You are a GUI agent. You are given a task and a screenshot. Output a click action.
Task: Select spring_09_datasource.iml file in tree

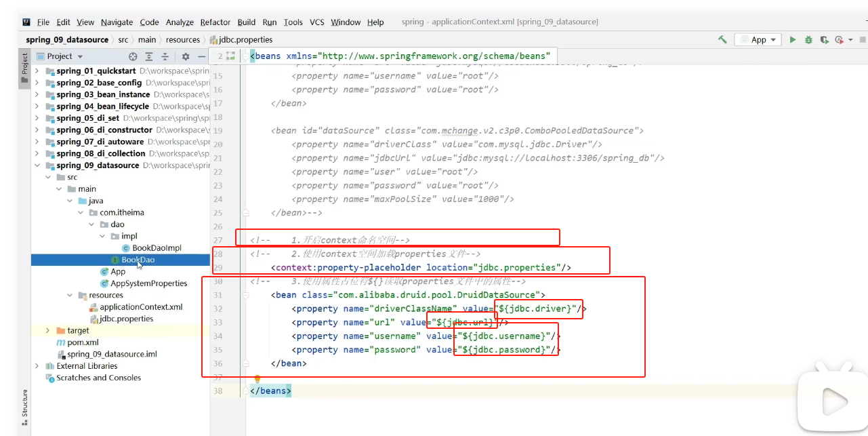click(112, 354)
